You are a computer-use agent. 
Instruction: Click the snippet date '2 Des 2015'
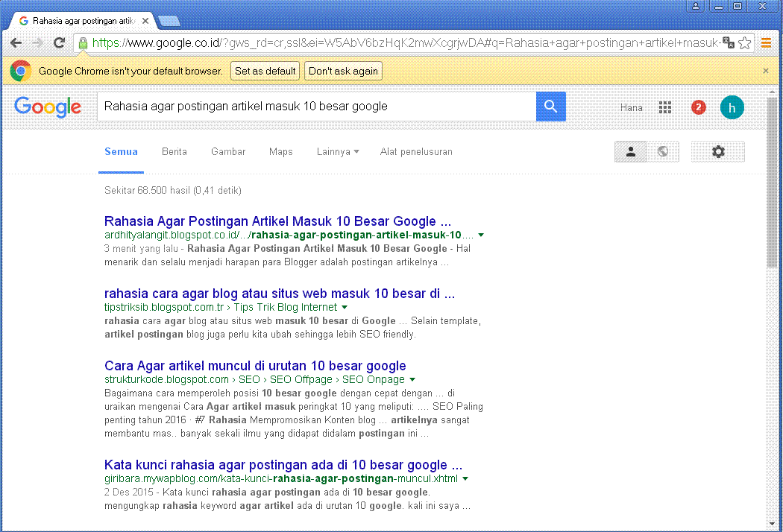coord(129,492)
